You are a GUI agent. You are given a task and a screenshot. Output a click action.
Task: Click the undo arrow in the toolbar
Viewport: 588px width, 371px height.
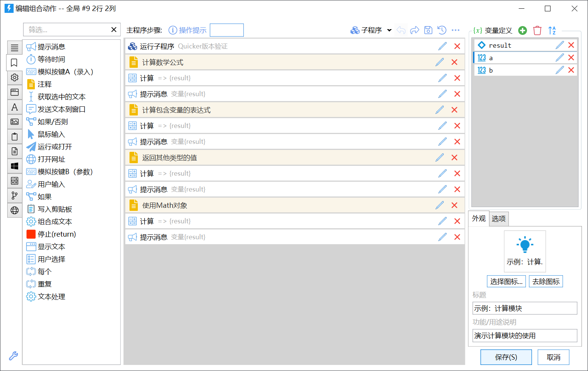[401, 30]
